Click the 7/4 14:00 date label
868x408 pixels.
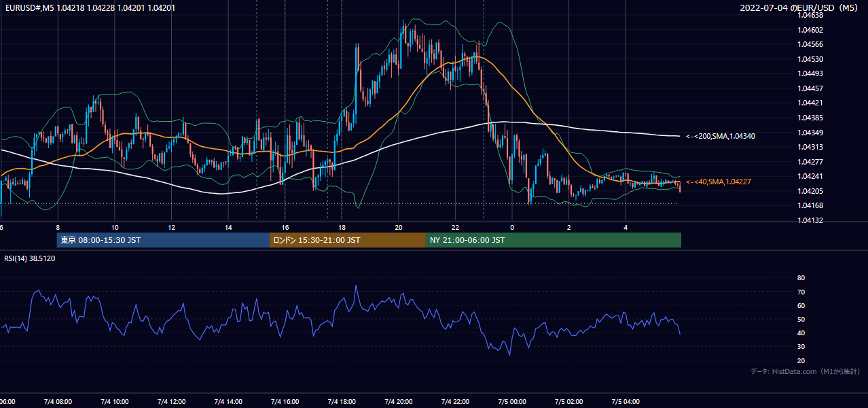[x=228, y=401]
